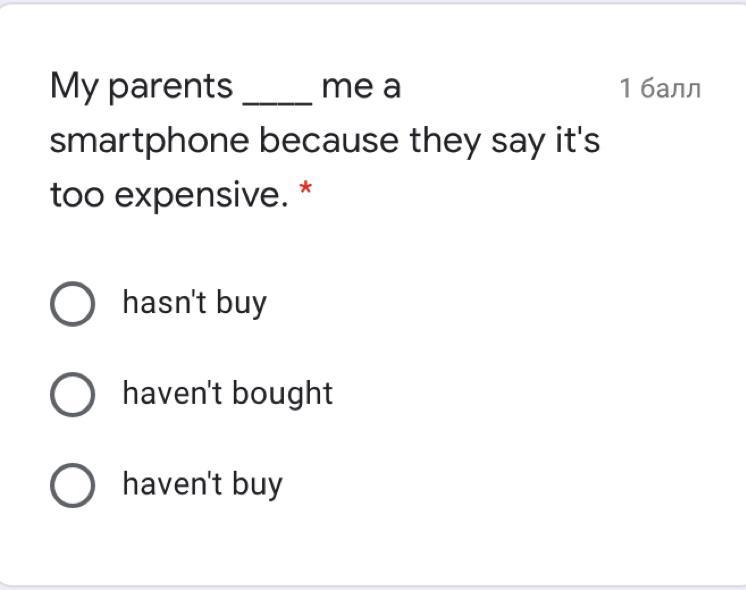Click the word "балл" in the points label
This screenshot has height=590, width=746.
[x=670, y=89]
